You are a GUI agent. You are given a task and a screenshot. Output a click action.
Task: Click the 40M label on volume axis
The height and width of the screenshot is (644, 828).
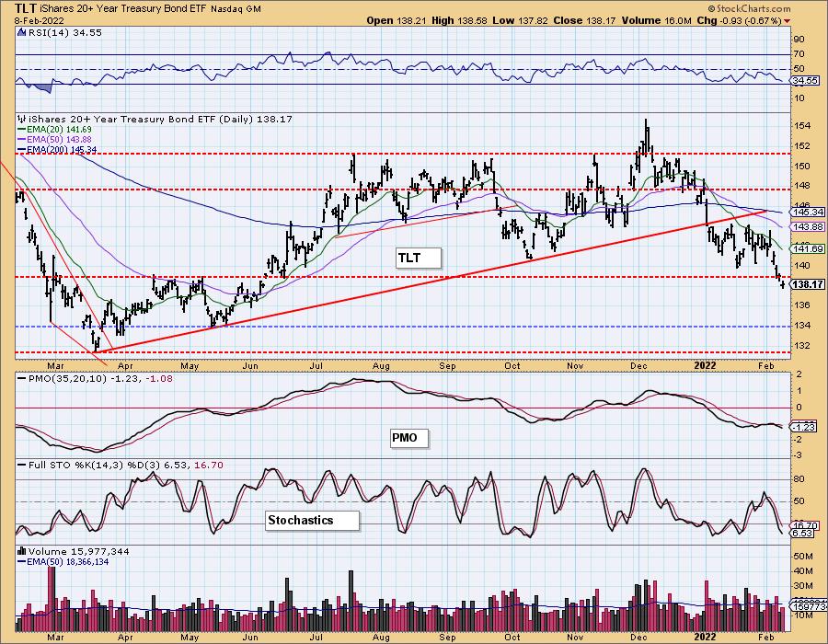tap(802, 571)
